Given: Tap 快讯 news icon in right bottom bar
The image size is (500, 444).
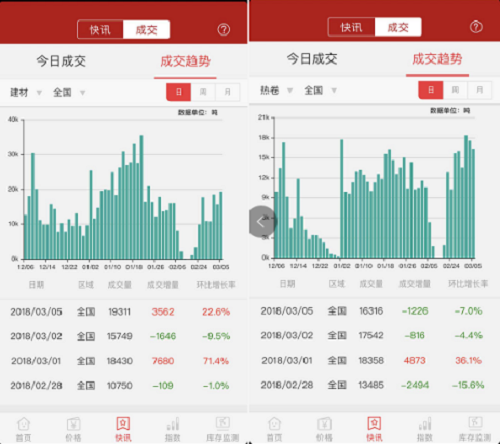Looking at the screenshot, I should tap(374, 429).
